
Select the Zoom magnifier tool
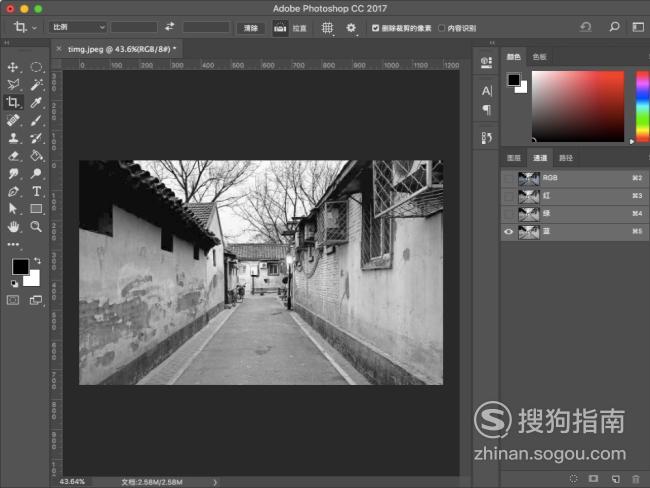click(x=36, y=226)
